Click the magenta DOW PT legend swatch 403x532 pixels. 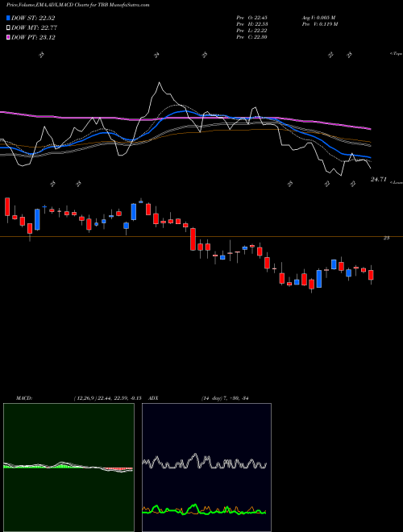tap(9, 37)
